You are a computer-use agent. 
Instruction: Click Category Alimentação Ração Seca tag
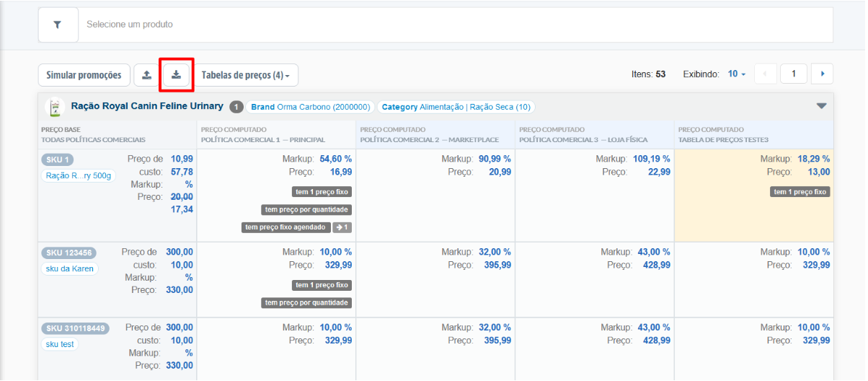(x=456, y=107)
